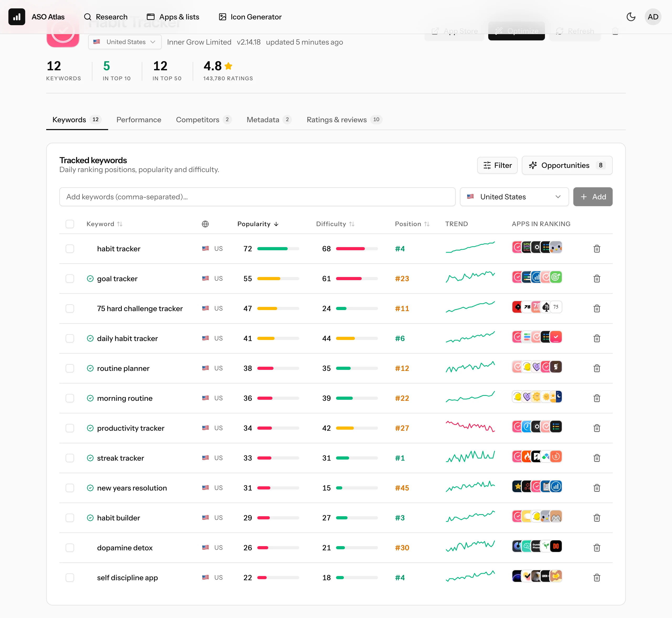Delete the routine planner keyword
The image size is (672, 618).
click(x=597, y=369)
